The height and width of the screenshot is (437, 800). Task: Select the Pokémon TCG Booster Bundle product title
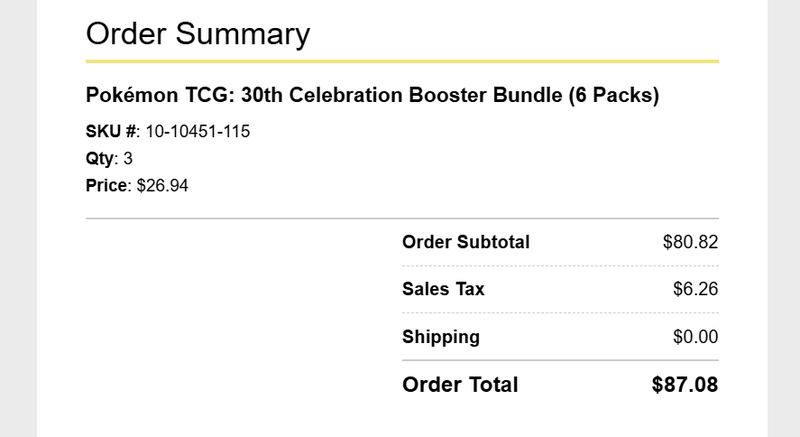coord(372,95)
